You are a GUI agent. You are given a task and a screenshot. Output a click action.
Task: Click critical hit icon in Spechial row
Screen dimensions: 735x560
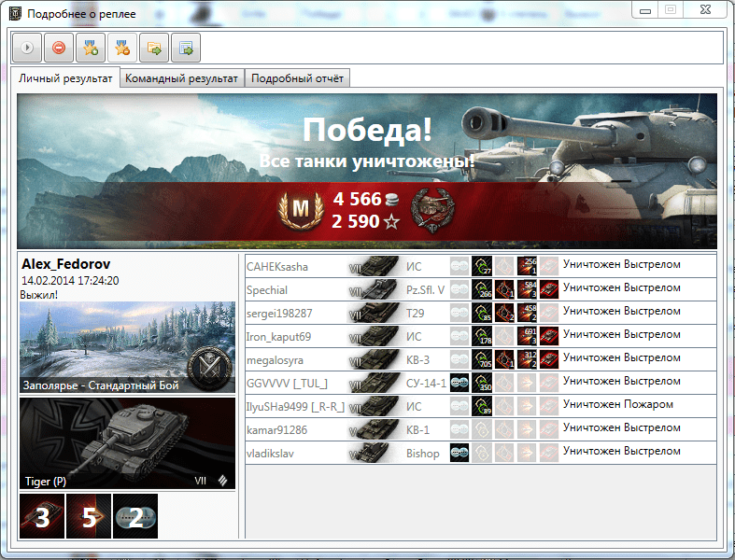[504, 289]
